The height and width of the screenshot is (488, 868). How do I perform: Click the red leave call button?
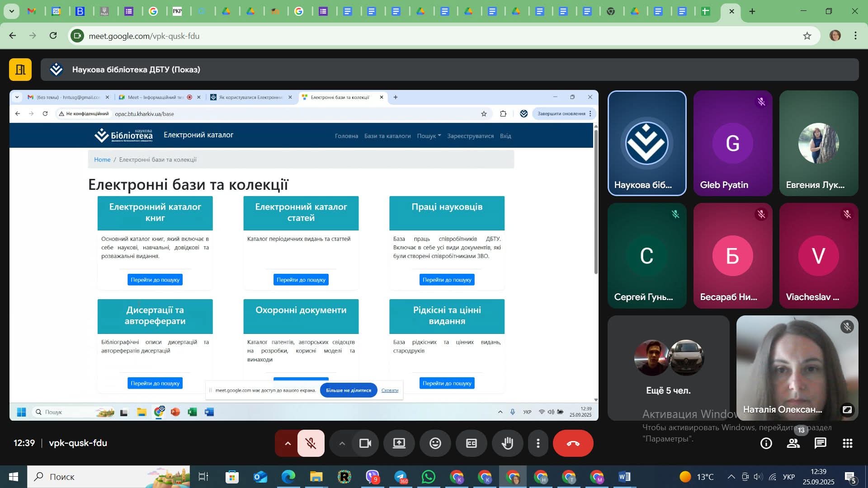click(x=573, y=443)
